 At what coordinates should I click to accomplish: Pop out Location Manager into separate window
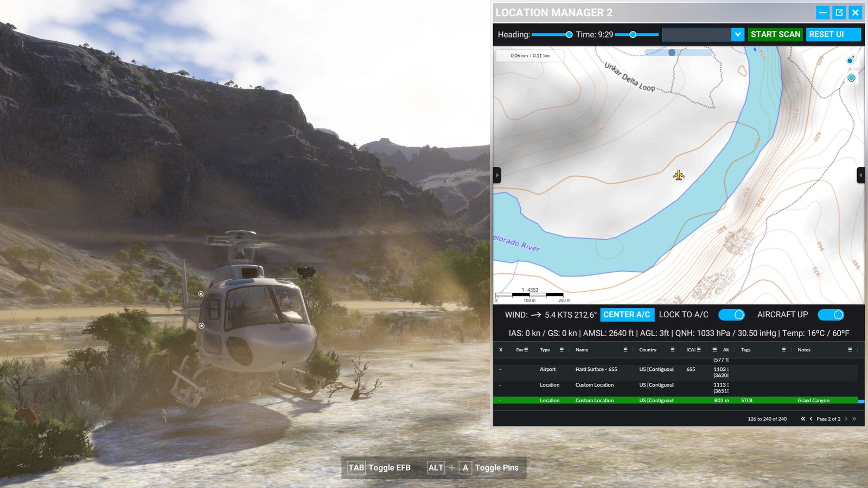[839, 12]
